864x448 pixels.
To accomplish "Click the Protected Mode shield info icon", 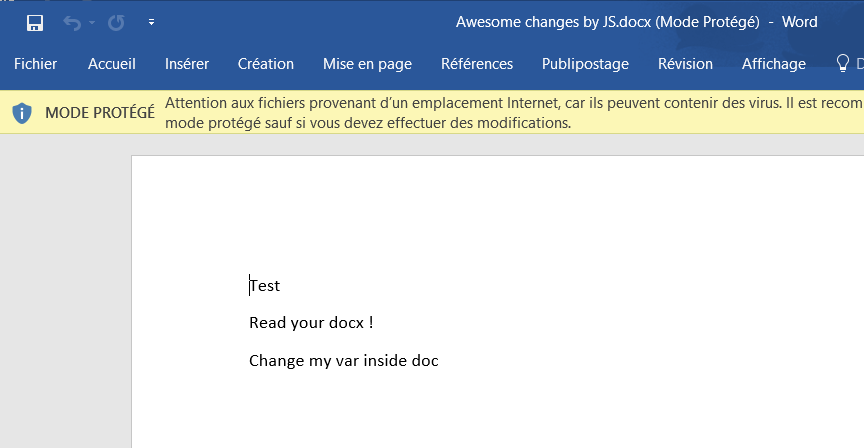I will (22, 113).
